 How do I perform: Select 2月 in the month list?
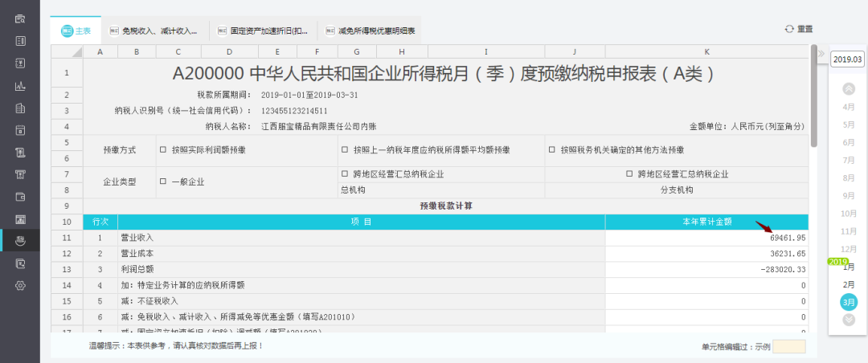[x=848, y=284]
